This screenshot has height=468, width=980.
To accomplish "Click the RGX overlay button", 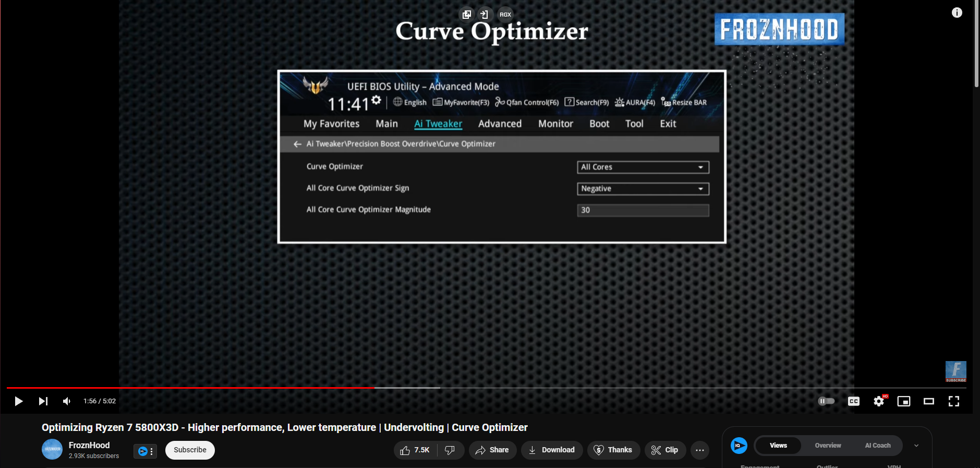I will 505,15.
